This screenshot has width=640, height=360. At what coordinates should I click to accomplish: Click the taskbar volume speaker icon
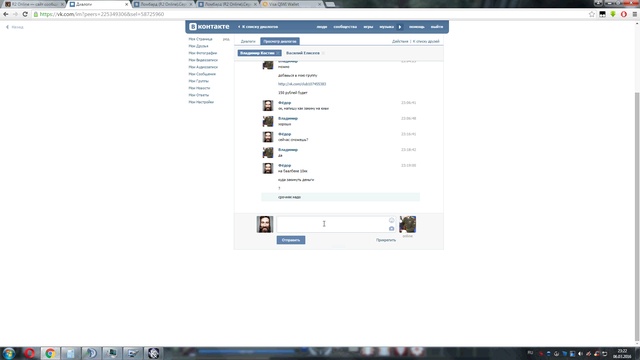580,353
